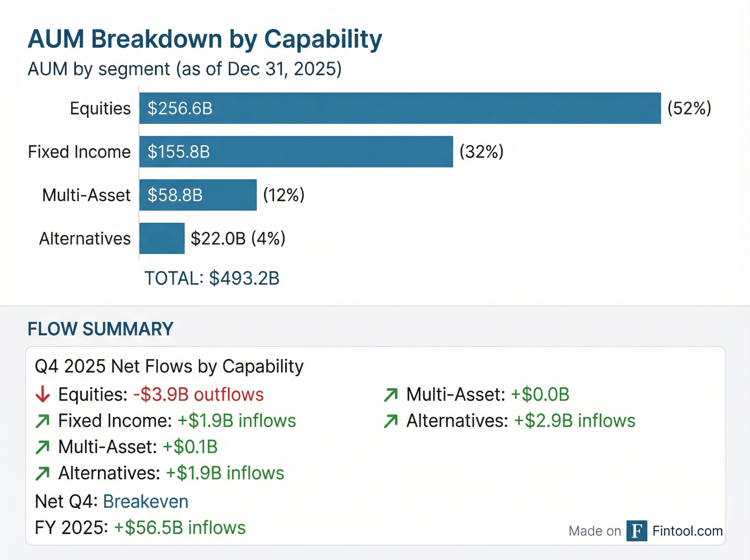Select the Fixed Income $155.8B bar

tap(296, 152)
